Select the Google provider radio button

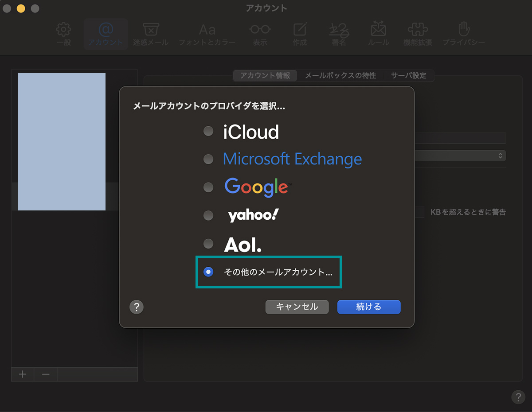click(208, 187)
